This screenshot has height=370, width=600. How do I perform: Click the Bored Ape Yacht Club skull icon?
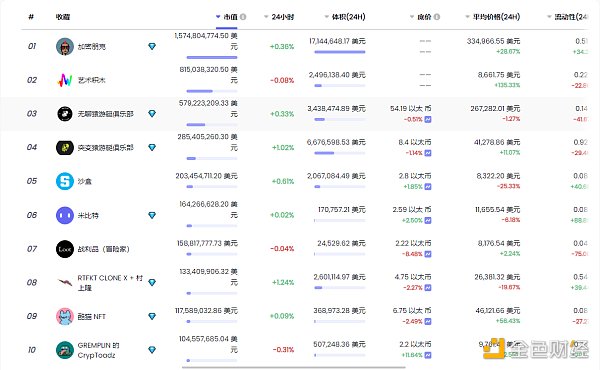(x=65, y=114)
